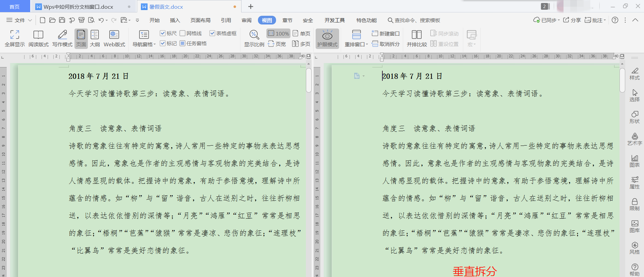Enable the 网格线 gridlines checkbox
This screenshot has width=644, height=277.
[x=182, y=33]
